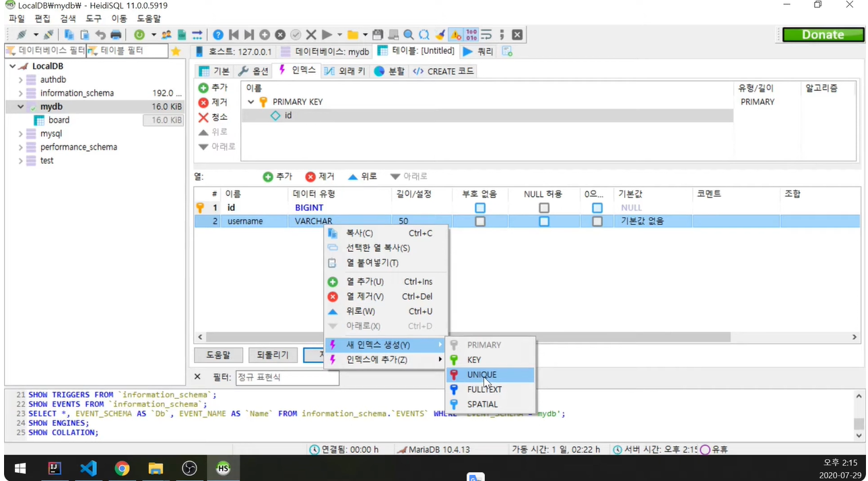The image size is (868, 481).
Task: Toggle unsigned checkbox for username column
Action: 480,221
